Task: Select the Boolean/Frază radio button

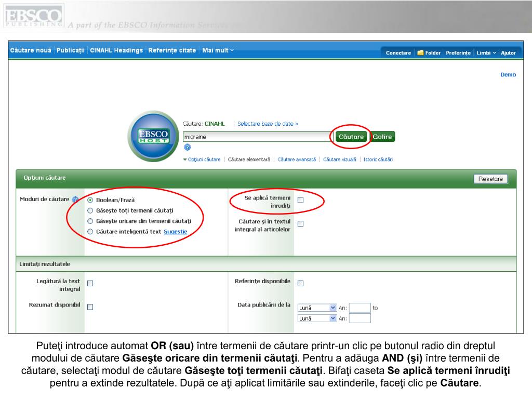Action: tap(90, 200)
